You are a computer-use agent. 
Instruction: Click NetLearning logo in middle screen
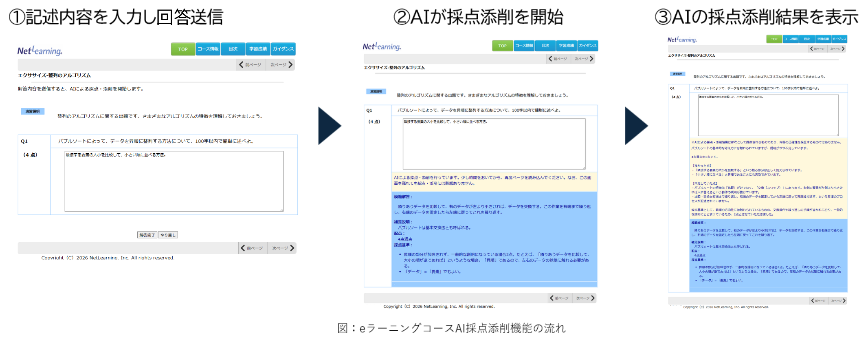382,46
